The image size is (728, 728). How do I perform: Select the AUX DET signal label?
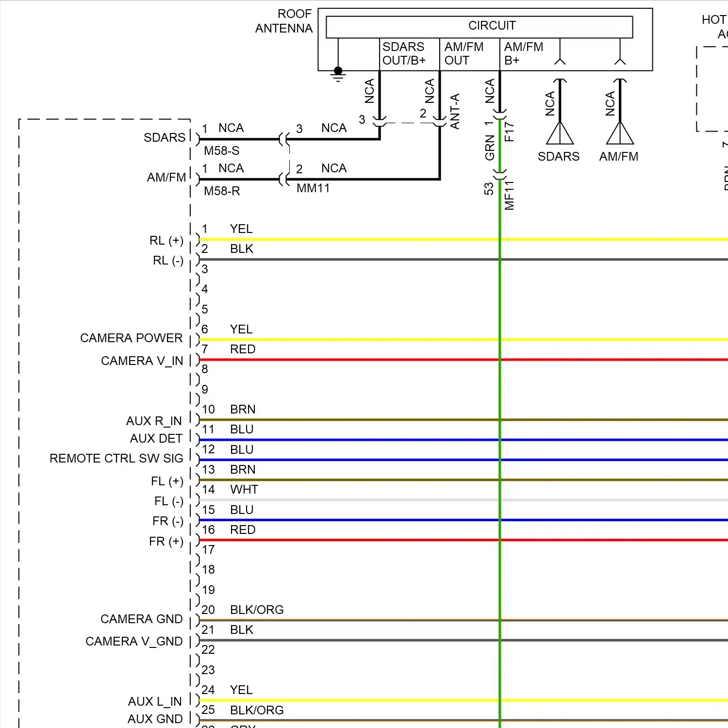click(x=156, y=438)
